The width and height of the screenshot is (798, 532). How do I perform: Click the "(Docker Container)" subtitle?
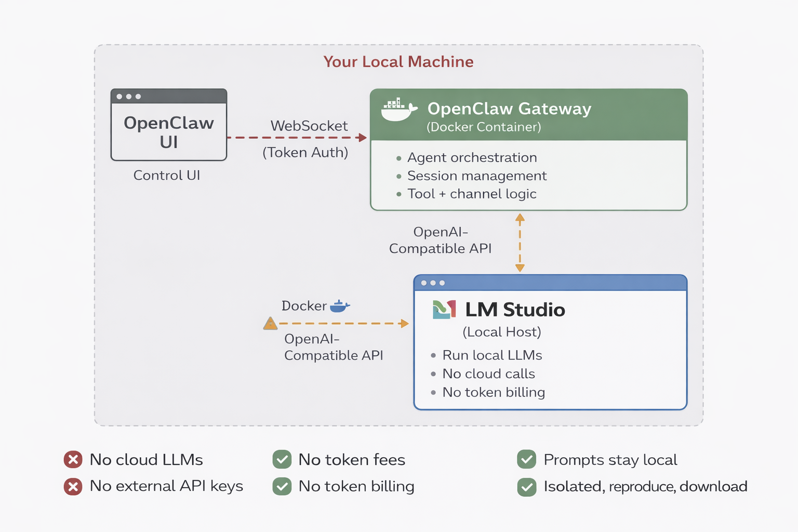click(x=484, y=127)
